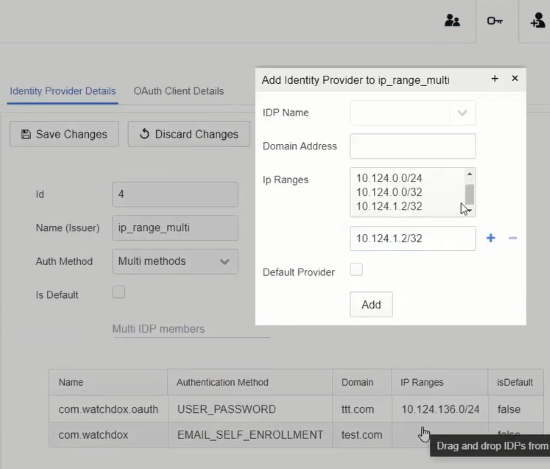The image size is (550, 469).
Task: Open the users group icon
Action: coord(452,21)
